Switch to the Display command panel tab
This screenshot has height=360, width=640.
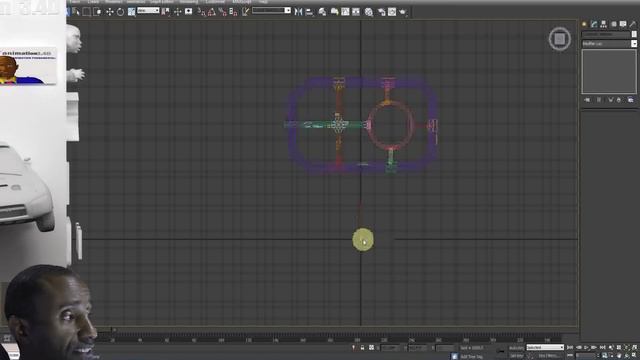click(623, 24)
